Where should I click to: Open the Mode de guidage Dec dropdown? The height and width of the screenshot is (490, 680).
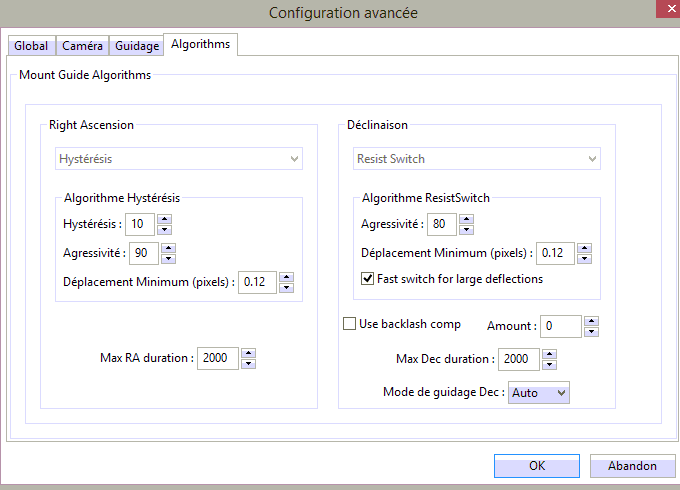pyautogui.click(x=539, y=393)
